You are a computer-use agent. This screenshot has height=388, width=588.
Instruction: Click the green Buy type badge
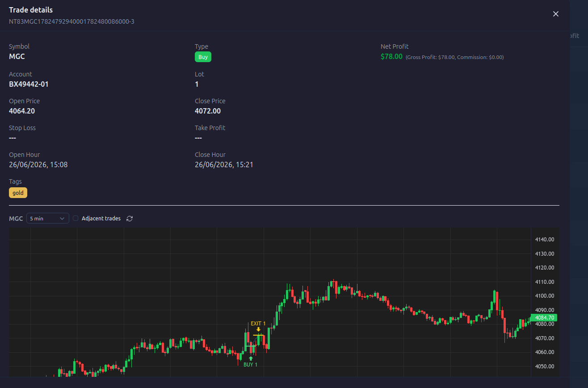(x=203, y=57)
